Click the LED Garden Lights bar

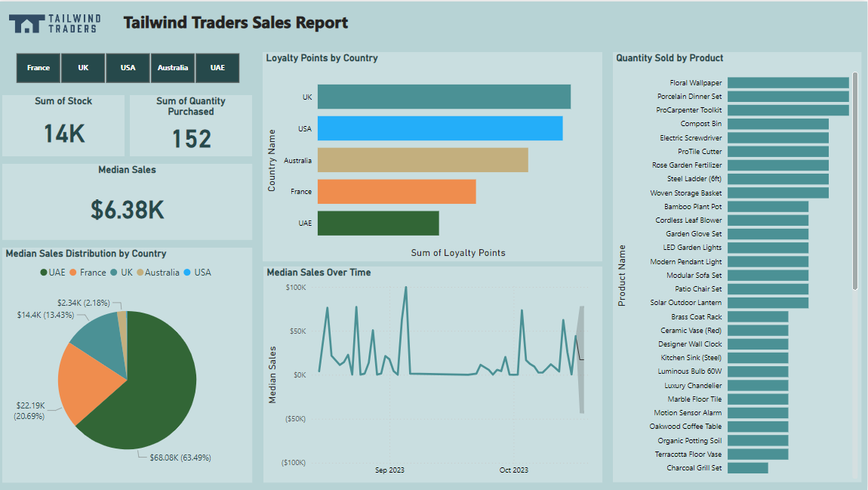click(768, 248)
